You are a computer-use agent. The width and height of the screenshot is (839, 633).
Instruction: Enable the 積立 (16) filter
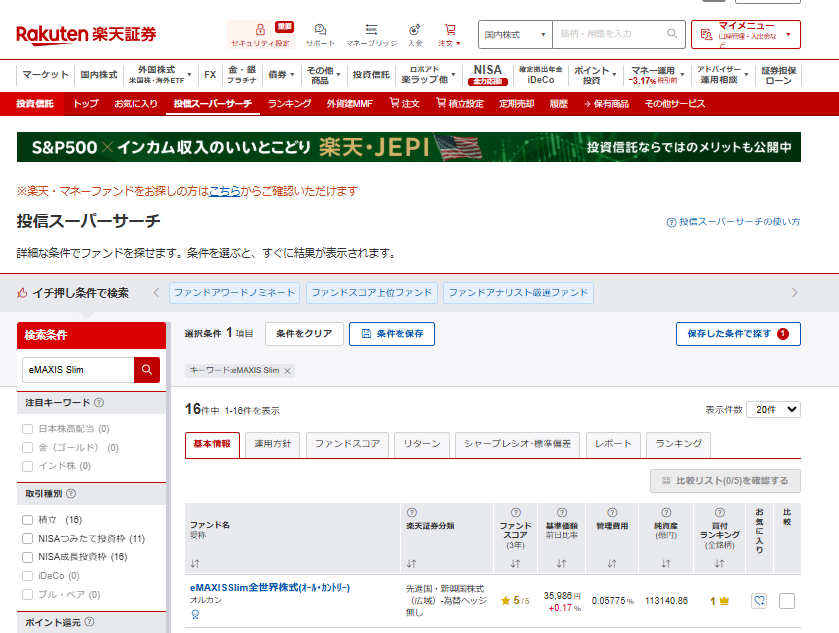(x=27, y=520)
